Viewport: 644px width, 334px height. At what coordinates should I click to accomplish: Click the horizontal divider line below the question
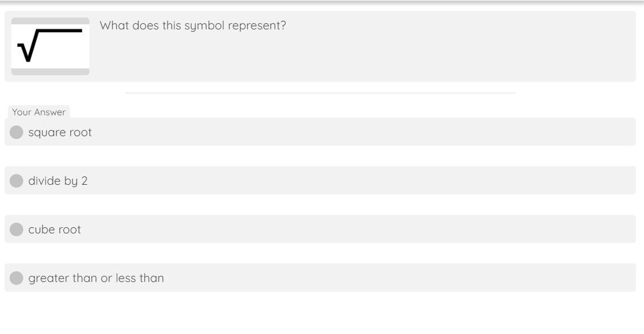(x=320, y=93)
